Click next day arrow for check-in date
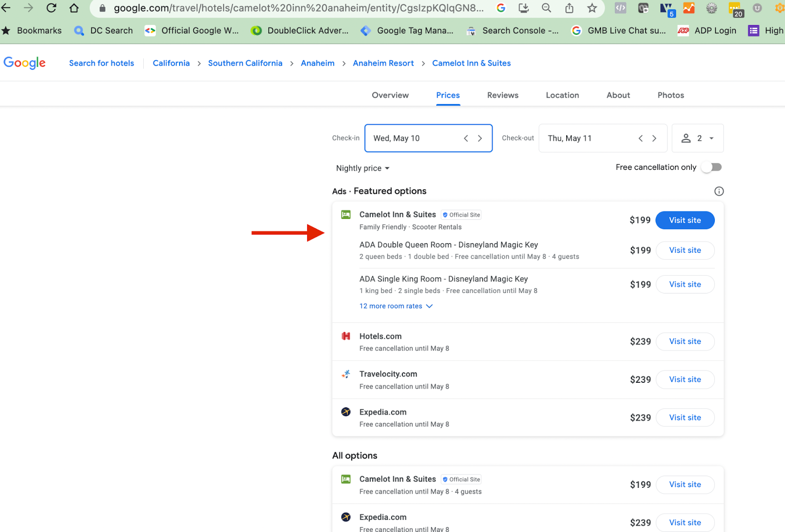The image size is (785, 532). click(x=480, y=138)
